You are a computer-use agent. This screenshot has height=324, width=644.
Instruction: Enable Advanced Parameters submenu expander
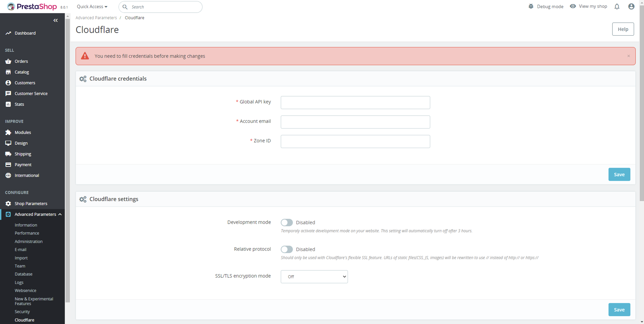pyautogui.click(x=61, y=214)
